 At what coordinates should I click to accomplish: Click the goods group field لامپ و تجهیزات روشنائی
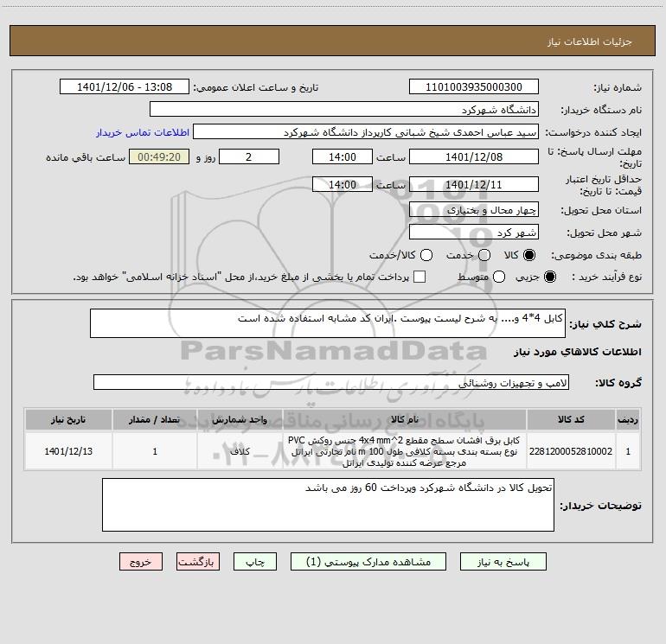[x=331, y=382]
